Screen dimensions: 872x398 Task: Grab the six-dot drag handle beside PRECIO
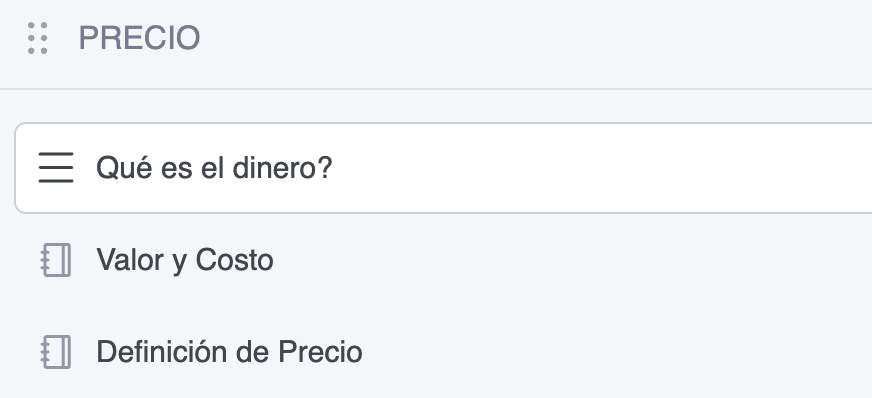[38, 38]
